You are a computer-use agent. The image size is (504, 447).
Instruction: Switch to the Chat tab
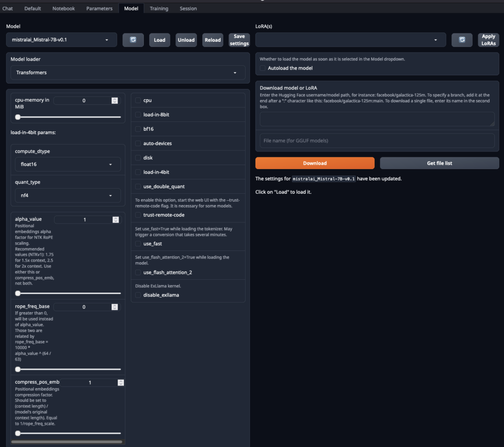(7, 8)
